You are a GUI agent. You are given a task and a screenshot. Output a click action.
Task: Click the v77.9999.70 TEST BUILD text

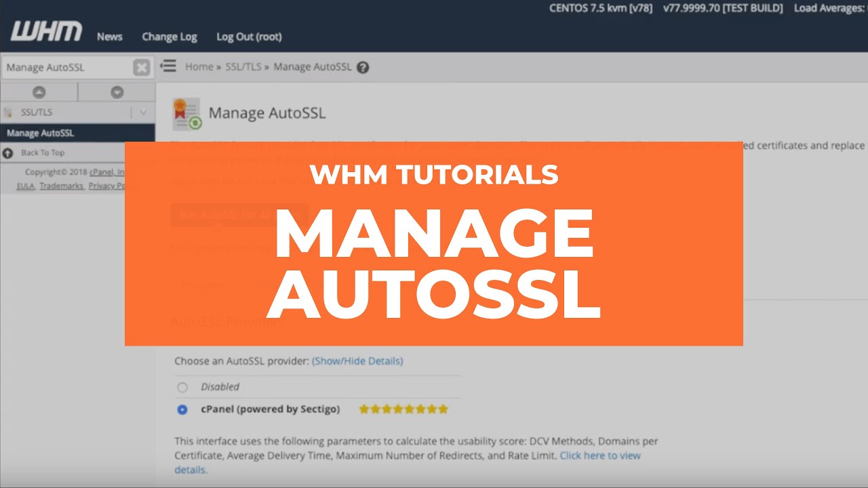(723, 8)
